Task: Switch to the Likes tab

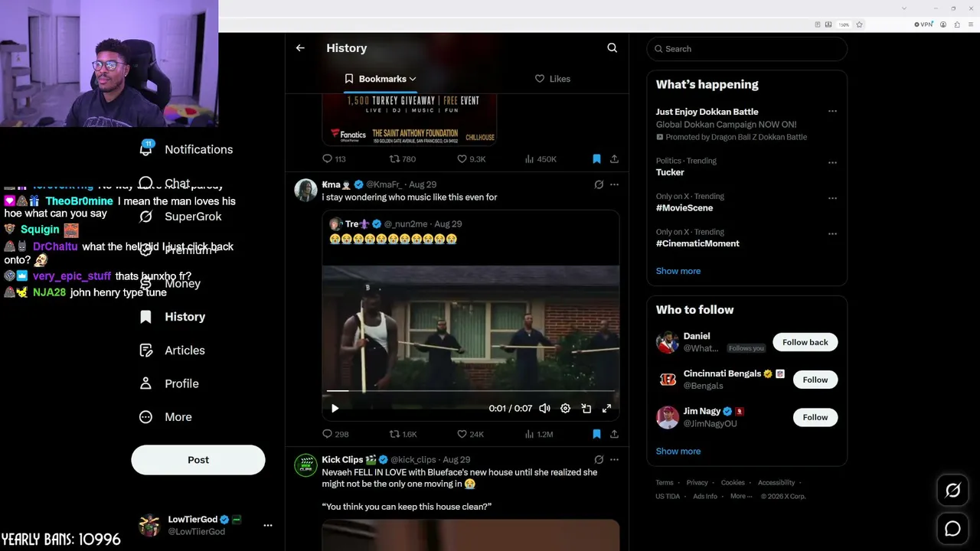Action: (552, 79)
